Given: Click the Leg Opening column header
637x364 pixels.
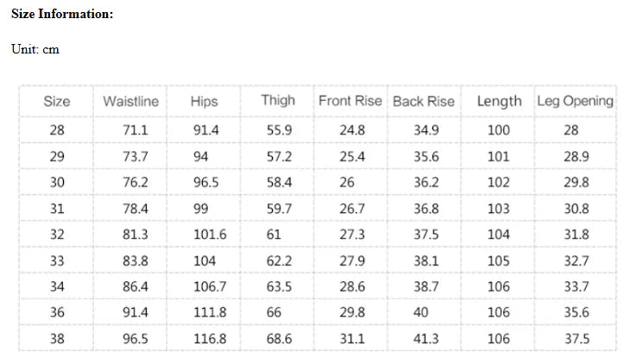Looking at the screenshot, I should [x=575, y=100].
